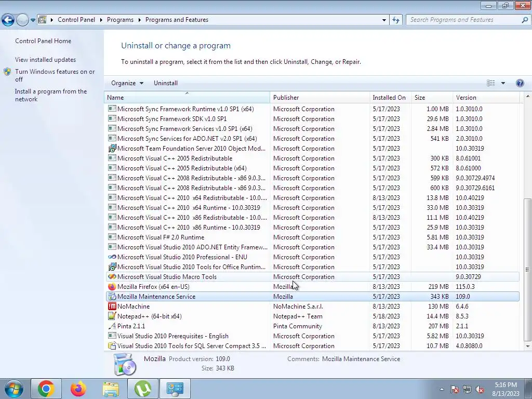Click the 5/18/2023 installed date cell

(386, 316)
